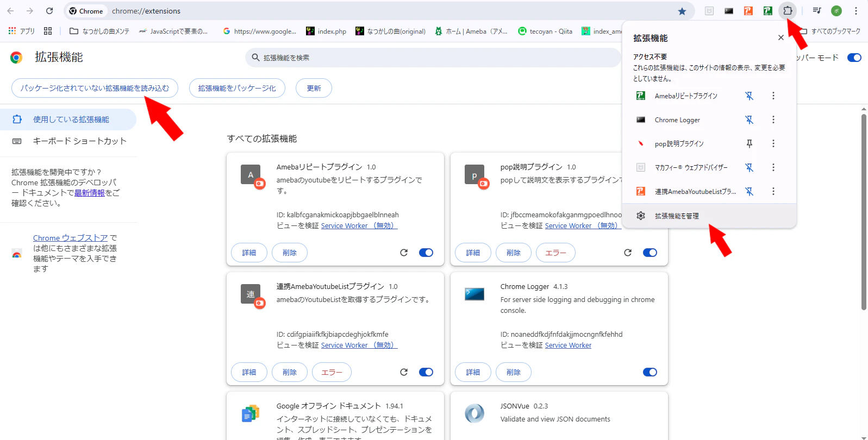Click エラー on the pop説明プラグイン card

555,253
